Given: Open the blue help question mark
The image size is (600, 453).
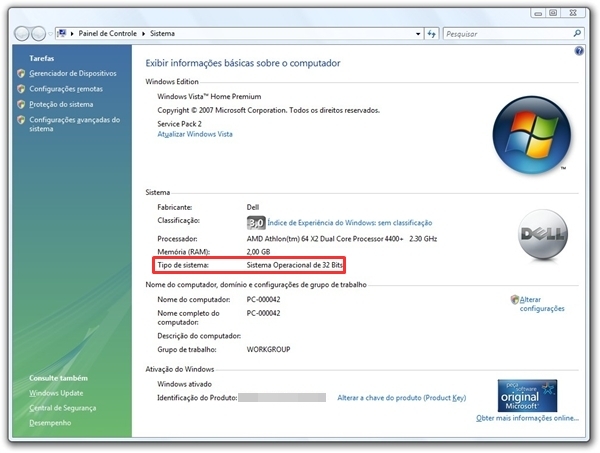Looking at the screenshot, I should pyautogui.click(x=579, y=51).
